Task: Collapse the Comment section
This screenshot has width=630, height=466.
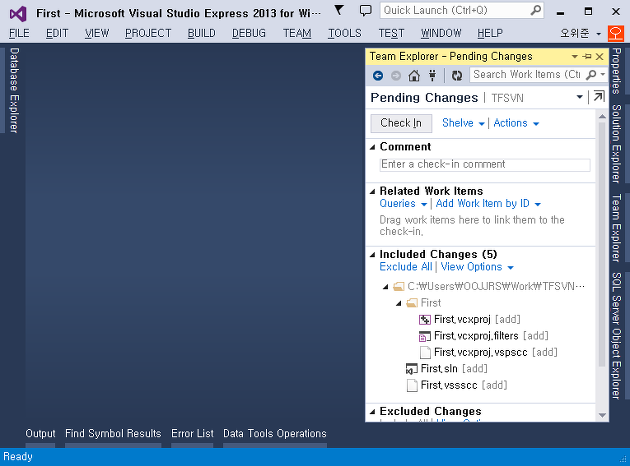Action: pyautogui.click(x=372, y=147)
